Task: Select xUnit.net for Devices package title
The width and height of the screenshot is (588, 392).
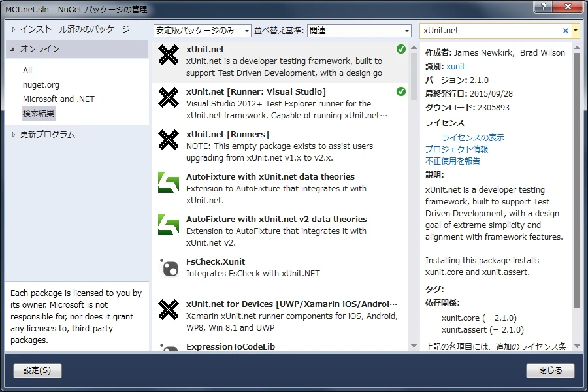Action: tap(291, 304)
